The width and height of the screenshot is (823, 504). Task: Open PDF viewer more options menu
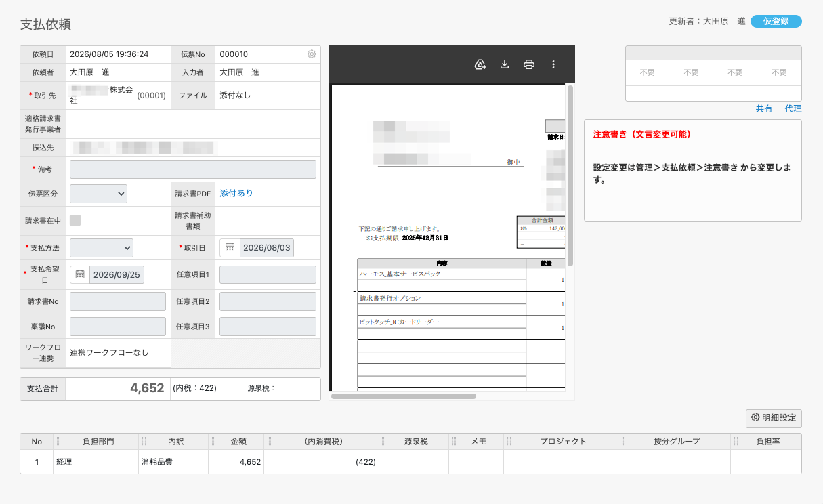553,64
